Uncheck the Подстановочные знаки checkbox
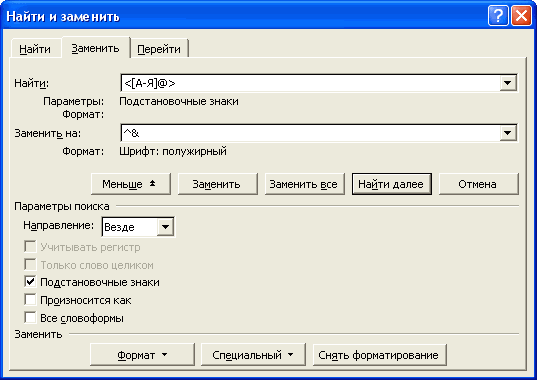 [x=30, y=282]
